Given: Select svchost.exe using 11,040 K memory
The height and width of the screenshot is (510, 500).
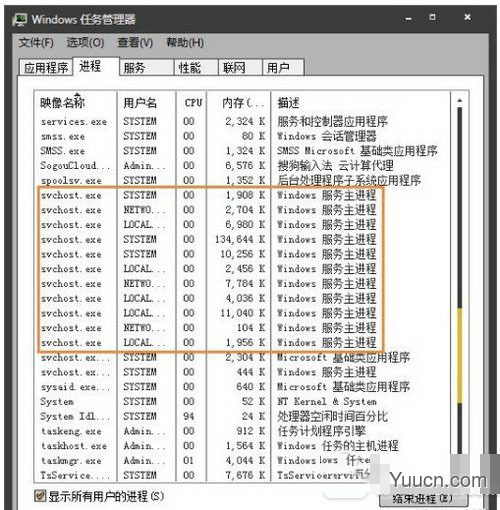Looking at the screenshot, I should pyautogui.click(x=242, y=313).
